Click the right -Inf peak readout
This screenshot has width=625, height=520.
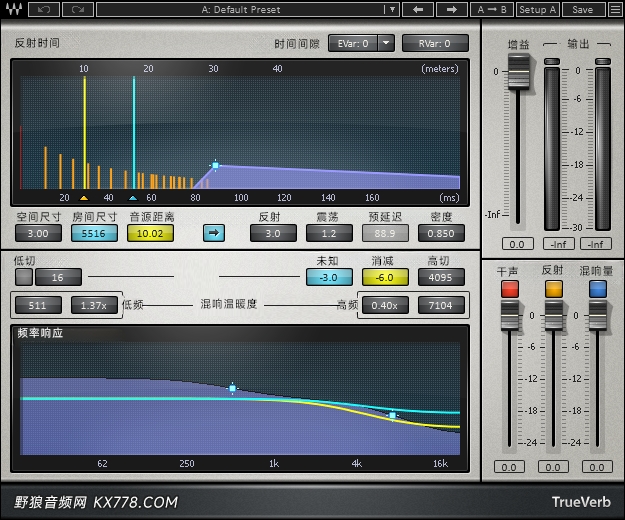[596, 244]
